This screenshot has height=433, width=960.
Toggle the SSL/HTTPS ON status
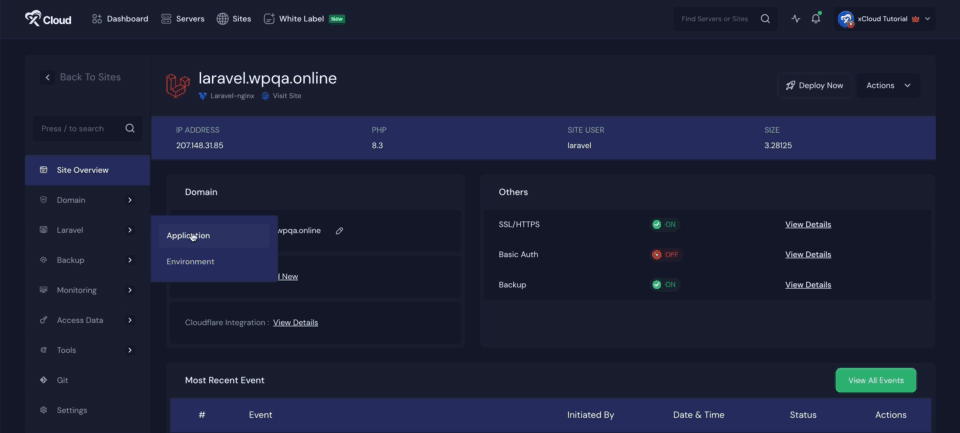tap(664, 225)
